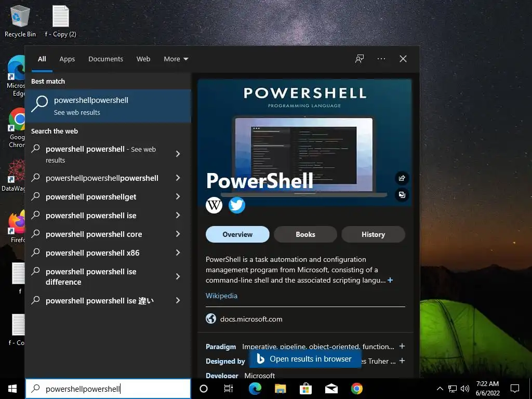The width and height of the screenshot is (532, 399).
Task: Expand the Paradigm row plus sign
Action: pyautogui.click(x=402, y=346)
